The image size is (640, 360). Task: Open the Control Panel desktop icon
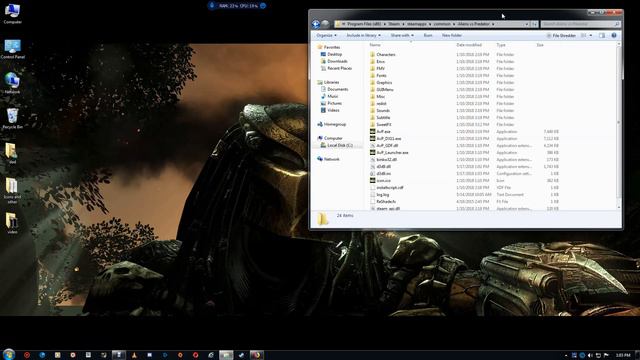coord(12,49)
